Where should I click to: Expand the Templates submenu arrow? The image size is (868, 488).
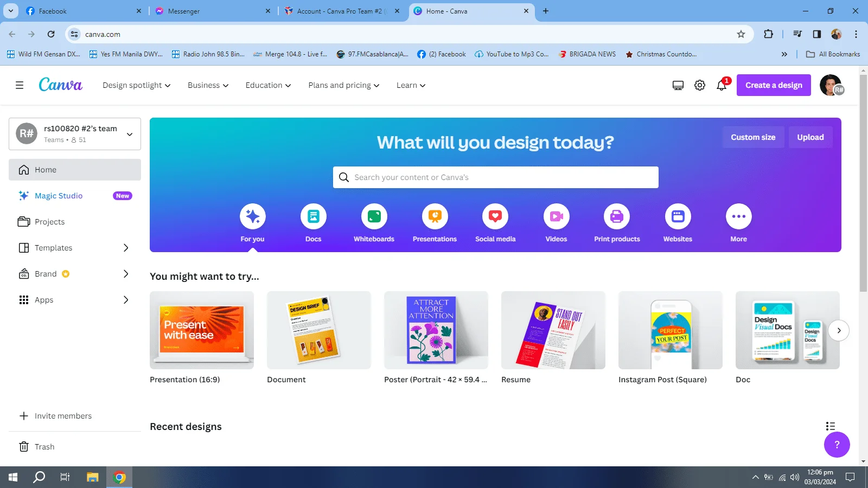(126, 248)
